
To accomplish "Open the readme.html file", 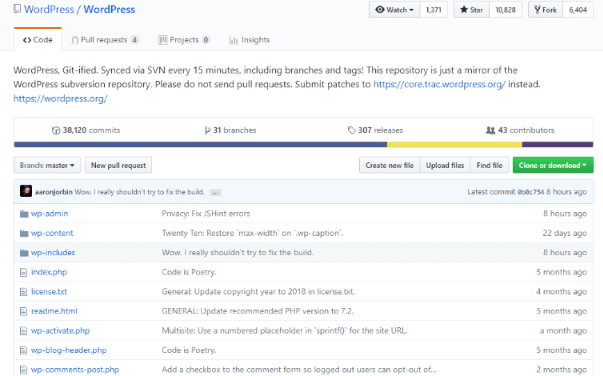I will coord(54,311).
